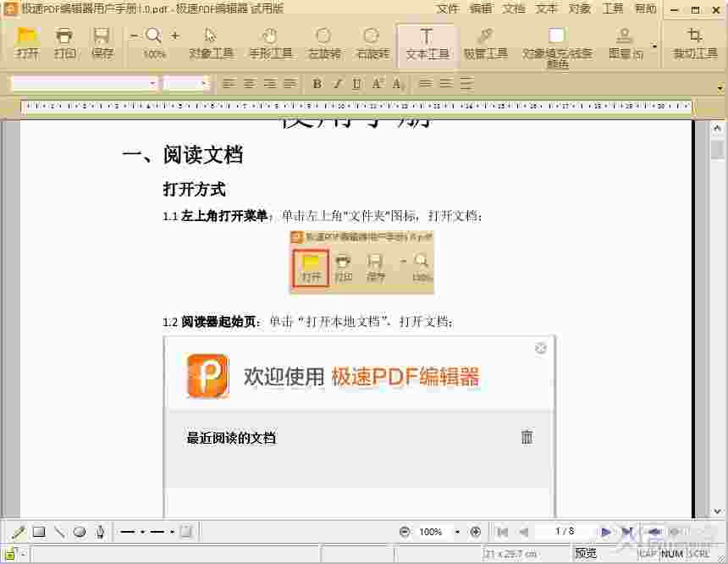Screen dimensions: 728x564
Task: Click the trash icon beside 最近阅读的文档
Action: click(x=527, y=437)
